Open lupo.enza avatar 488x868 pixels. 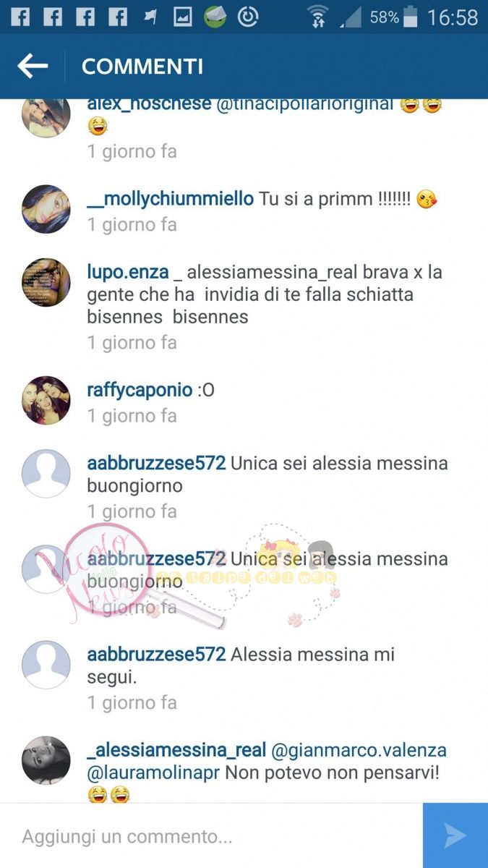(x=46, y=283)
